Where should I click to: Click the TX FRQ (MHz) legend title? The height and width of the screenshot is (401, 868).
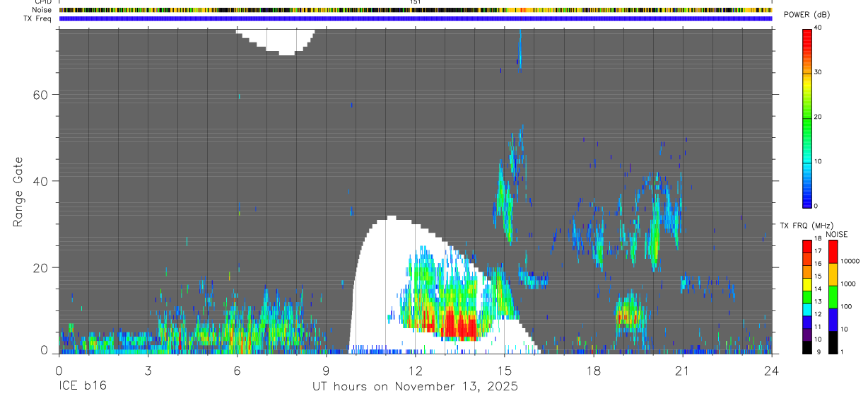tap(807, 225)
